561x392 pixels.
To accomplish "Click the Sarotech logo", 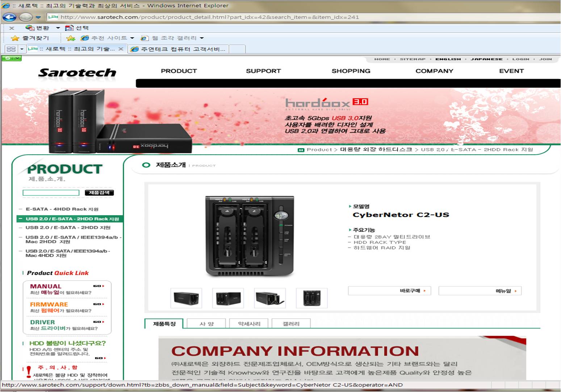I will coord(77,73).
